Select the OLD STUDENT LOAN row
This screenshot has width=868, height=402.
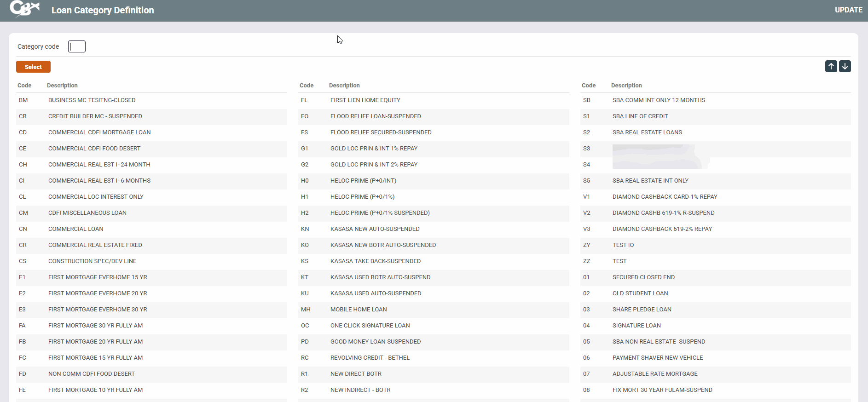(640, 293)
